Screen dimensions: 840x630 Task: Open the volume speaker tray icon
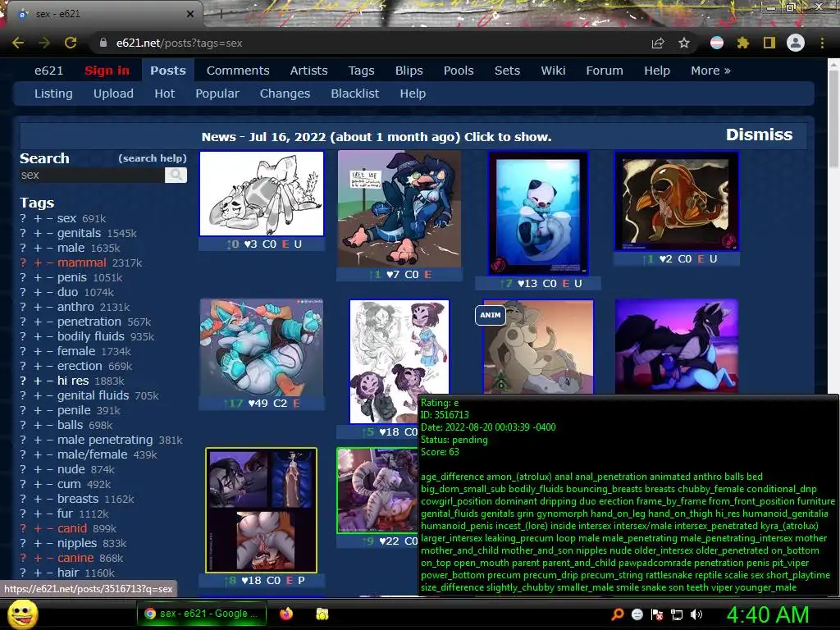[696, 614]
